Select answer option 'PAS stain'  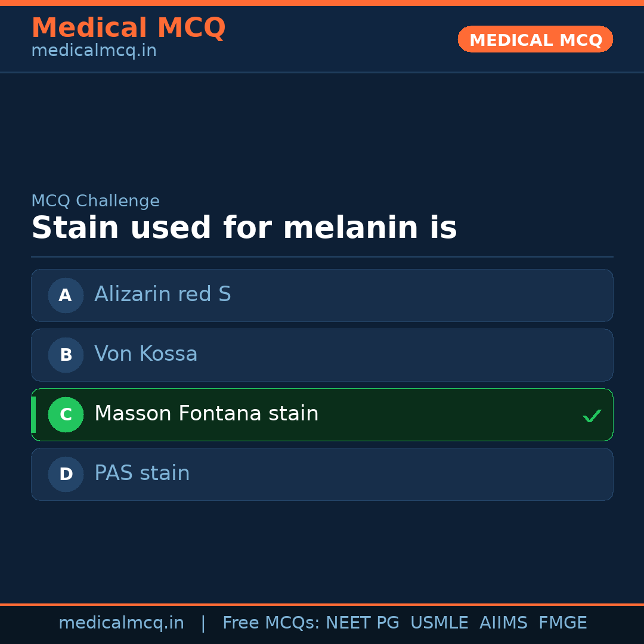tap(322, 474)
